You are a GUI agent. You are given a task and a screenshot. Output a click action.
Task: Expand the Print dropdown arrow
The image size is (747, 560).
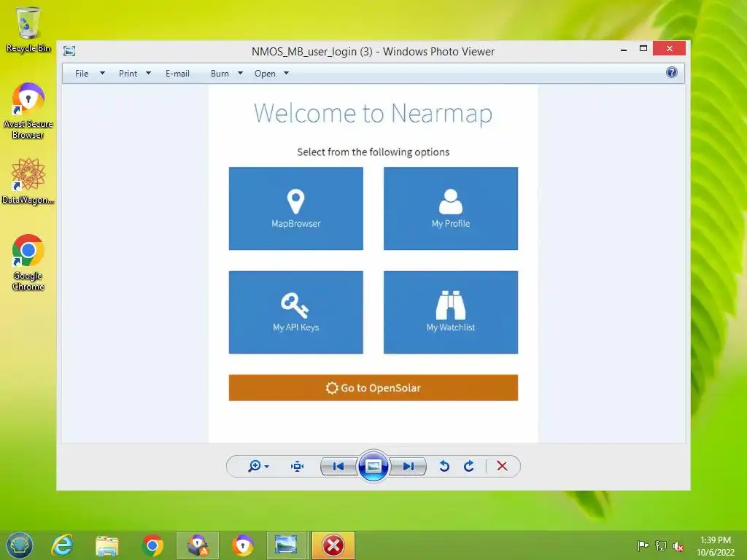[148, 74]
